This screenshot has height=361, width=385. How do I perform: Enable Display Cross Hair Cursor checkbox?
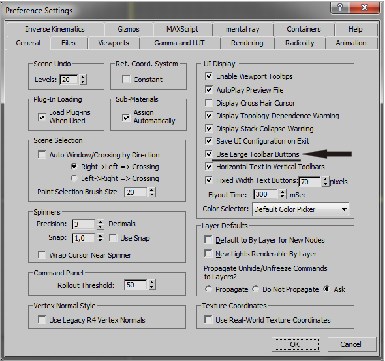209,103
